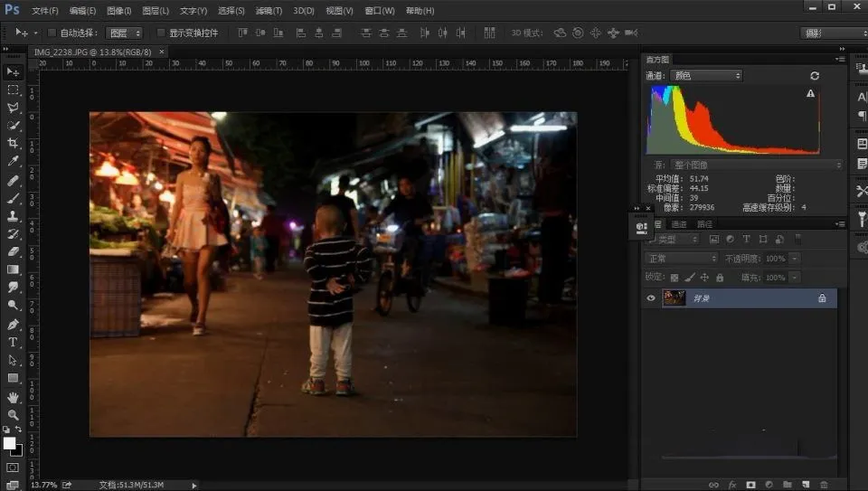The height and width of the screenshot is (491, 868).
Task: Click the foreground color swatch
Action: click(9, 442)
